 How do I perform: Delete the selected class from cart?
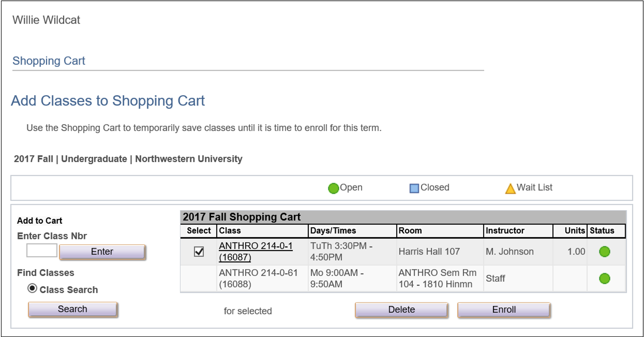401,310
